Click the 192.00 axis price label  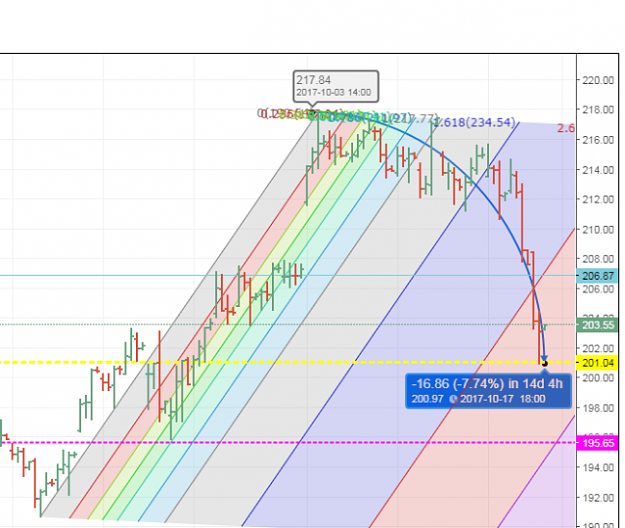[598, 498]
